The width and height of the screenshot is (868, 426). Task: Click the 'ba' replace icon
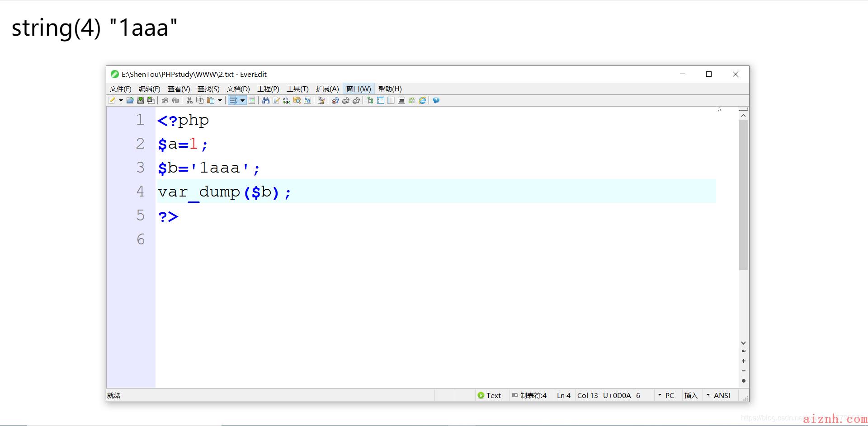pyautogui.click(x=307, y=100)
